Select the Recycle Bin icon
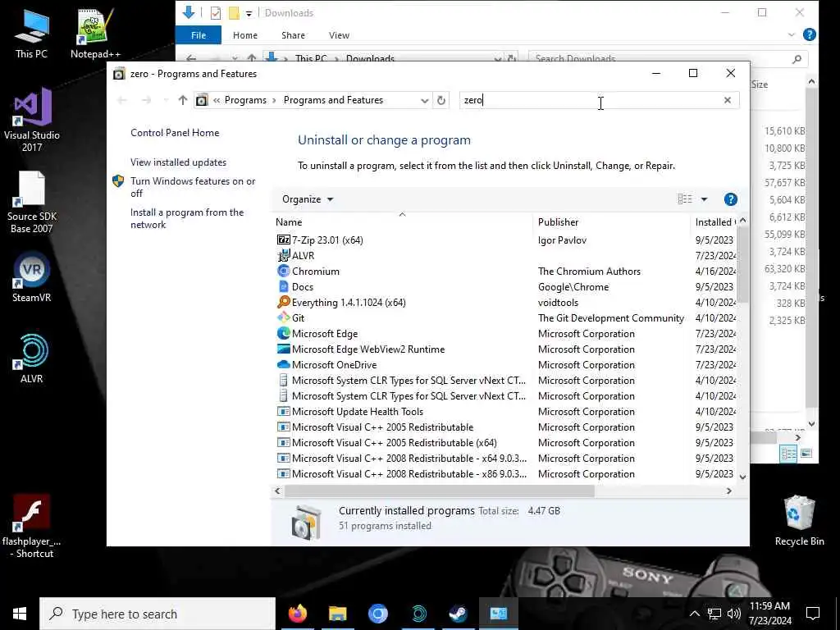The width and height of the screenshot is (840, 630). (x=799, y=520)
